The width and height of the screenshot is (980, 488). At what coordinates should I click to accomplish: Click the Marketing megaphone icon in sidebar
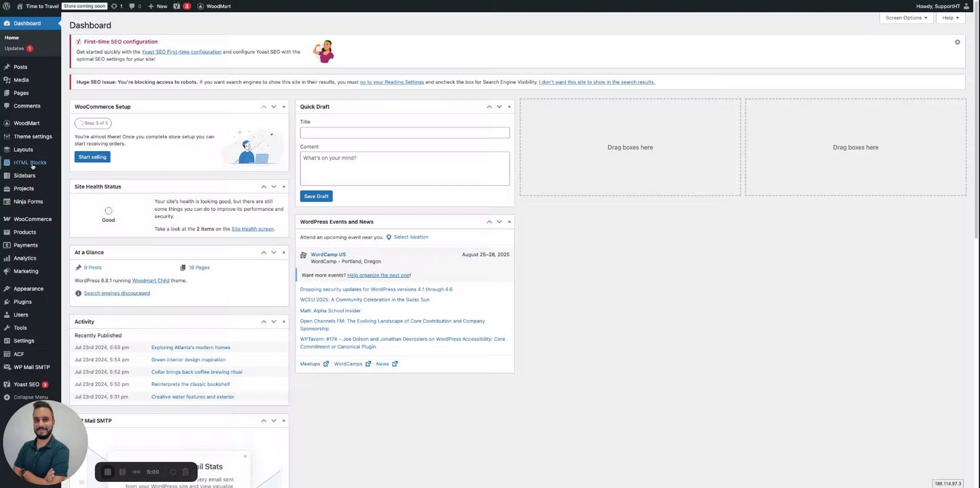pyautogui.click(x=7, y=271)
